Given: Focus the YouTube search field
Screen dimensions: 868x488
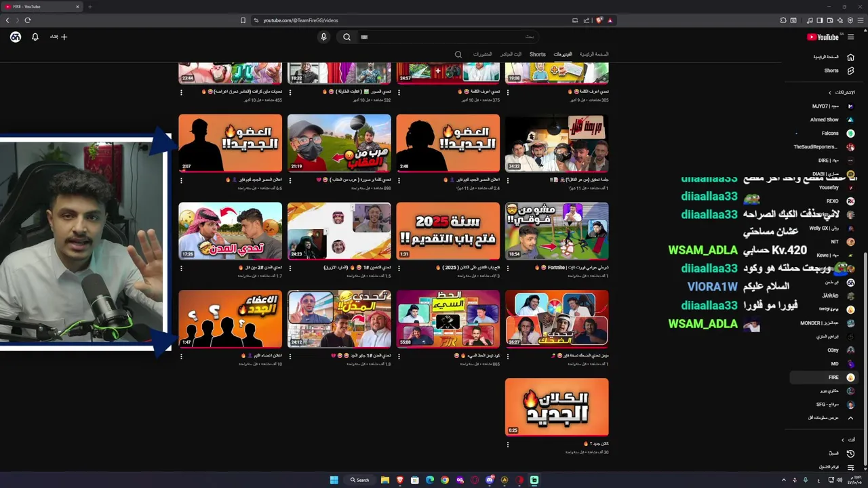Looking at the screenshot, I should (448, 37).
